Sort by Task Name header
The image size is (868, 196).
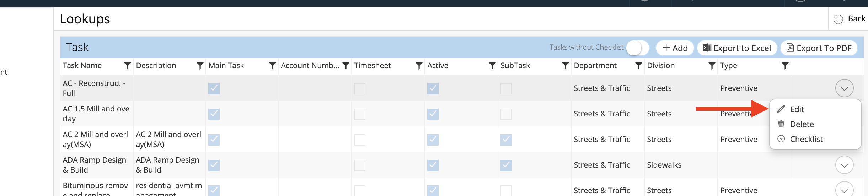click(x=82, y=66)
